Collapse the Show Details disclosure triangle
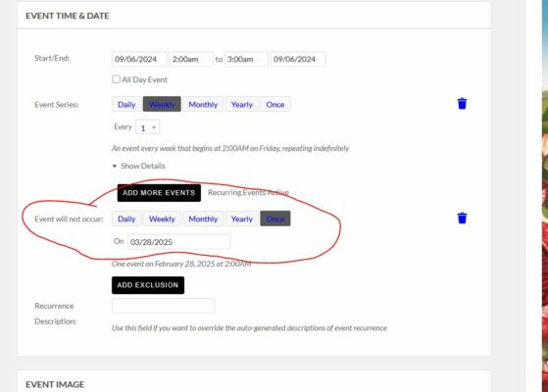 (115, 167)
